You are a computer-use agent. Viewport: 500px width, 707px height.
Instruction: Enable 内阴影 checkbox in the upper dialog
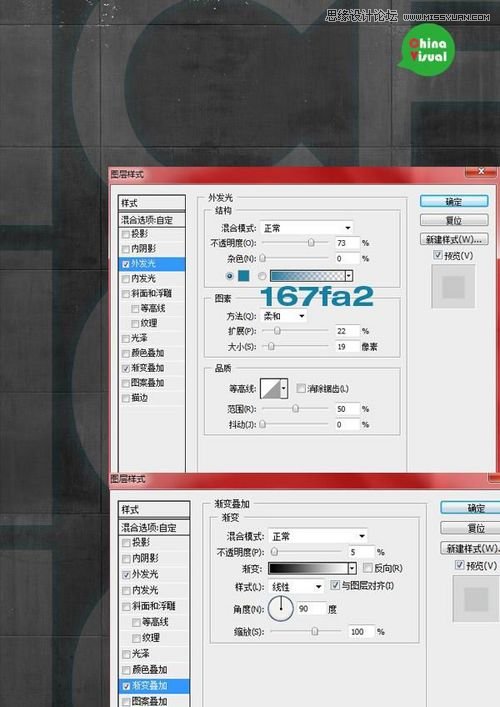[126, 249]
